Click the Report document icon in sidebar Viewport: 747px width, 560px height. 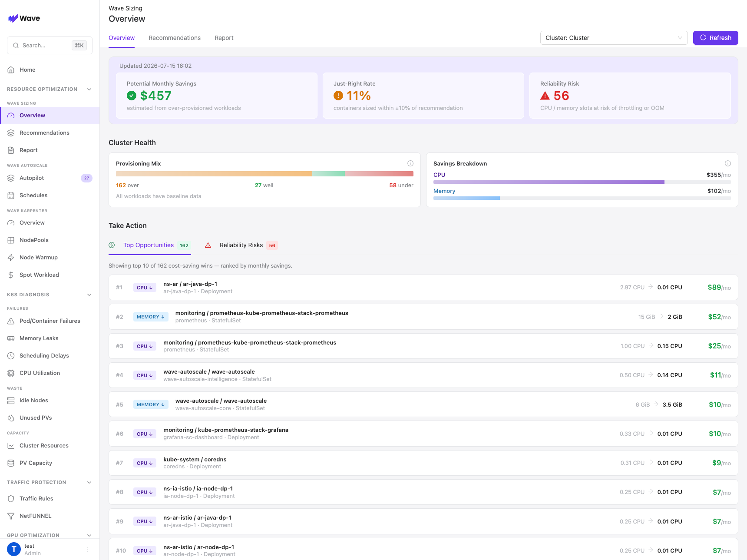coord(11,150)
